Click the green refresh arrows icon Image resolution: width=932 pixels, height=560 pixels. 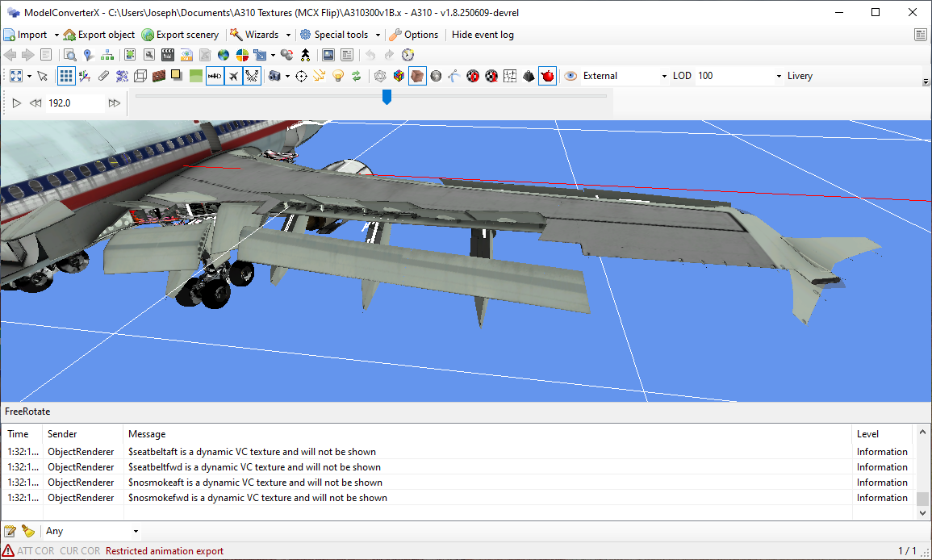coord(356,76)
